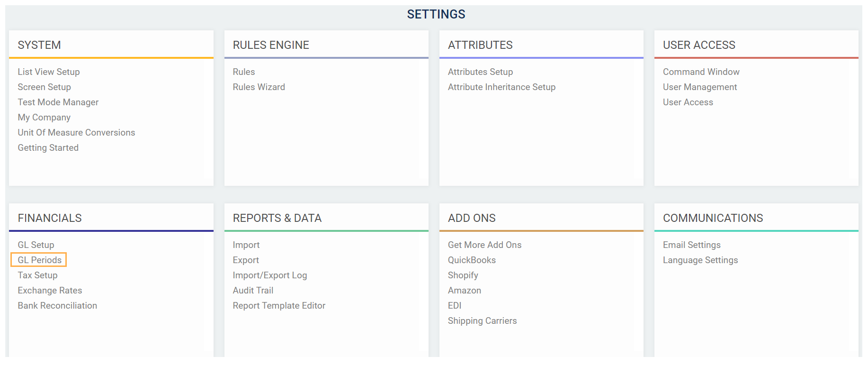
Task: Open Email Settings
Action: [x=691, y=245]
